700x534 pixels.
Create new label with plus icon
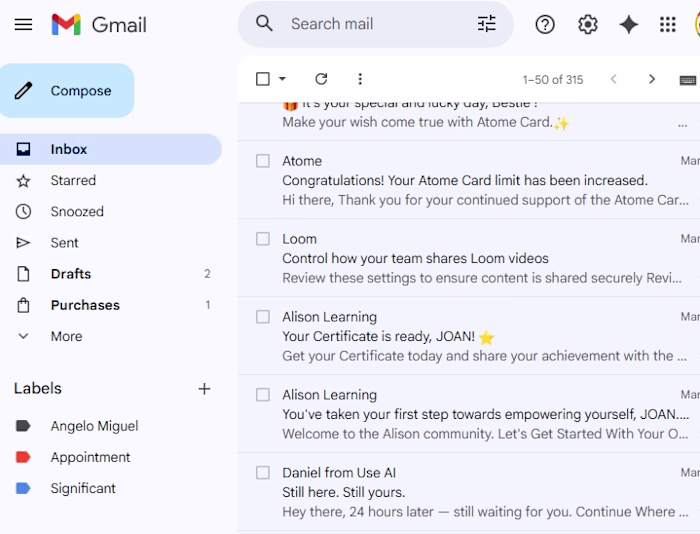(204, 389)
